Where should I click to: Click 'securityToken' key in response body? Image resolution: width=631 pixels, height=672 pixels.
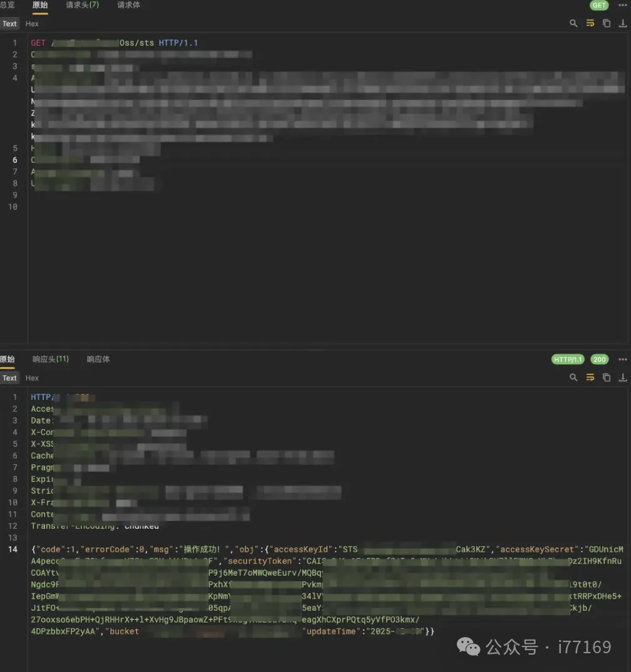pos(260,561)
